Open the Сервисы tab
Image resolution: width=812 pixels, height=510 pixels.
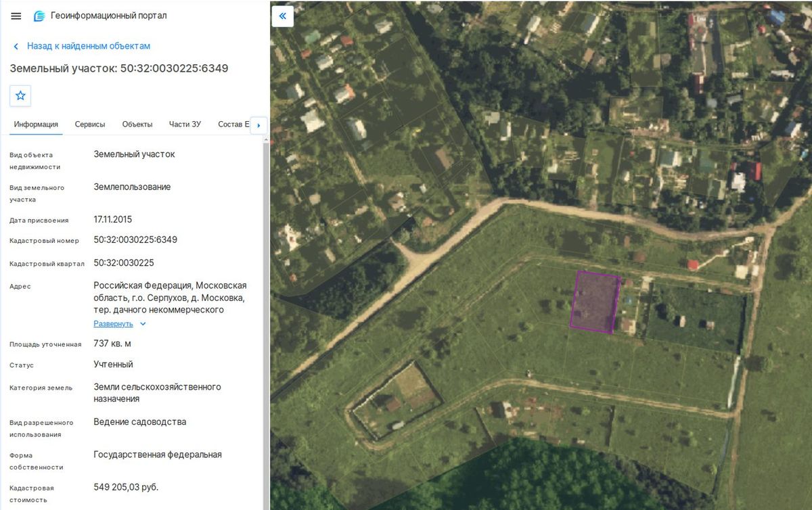tap(90, 124)
